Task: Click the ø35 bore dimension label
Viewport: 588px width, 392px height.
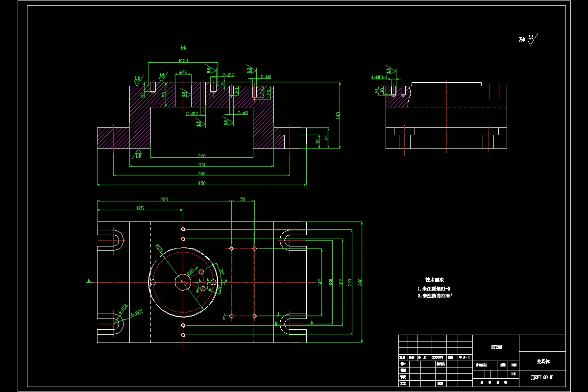Action: pos(183,73)
